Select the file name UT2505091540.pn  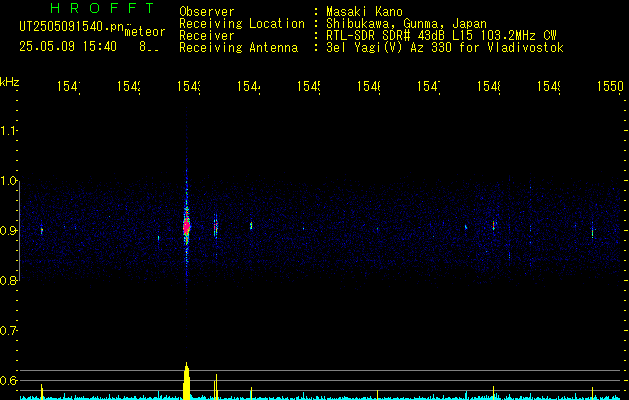coord(72,27)
